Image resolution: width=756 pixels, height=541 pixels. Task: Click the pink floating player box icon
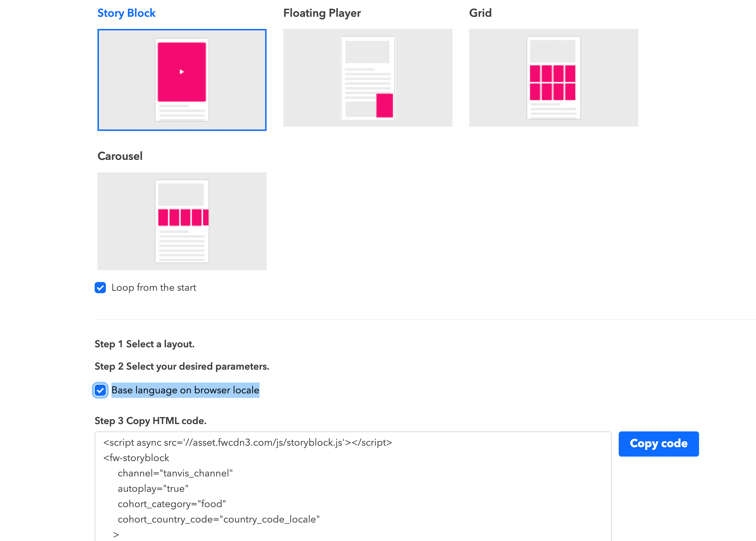tap(384, 105)
